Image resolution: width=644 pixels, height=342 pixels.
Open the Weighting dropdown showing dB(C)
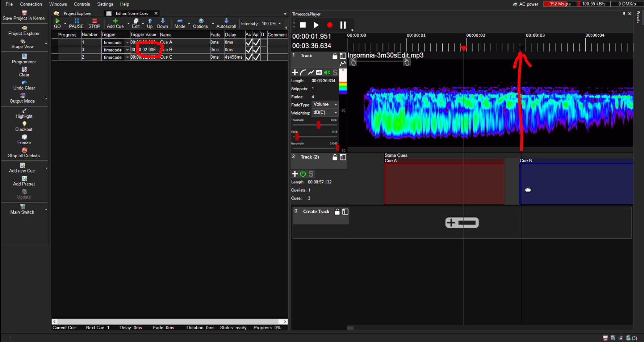coord(325,113)
